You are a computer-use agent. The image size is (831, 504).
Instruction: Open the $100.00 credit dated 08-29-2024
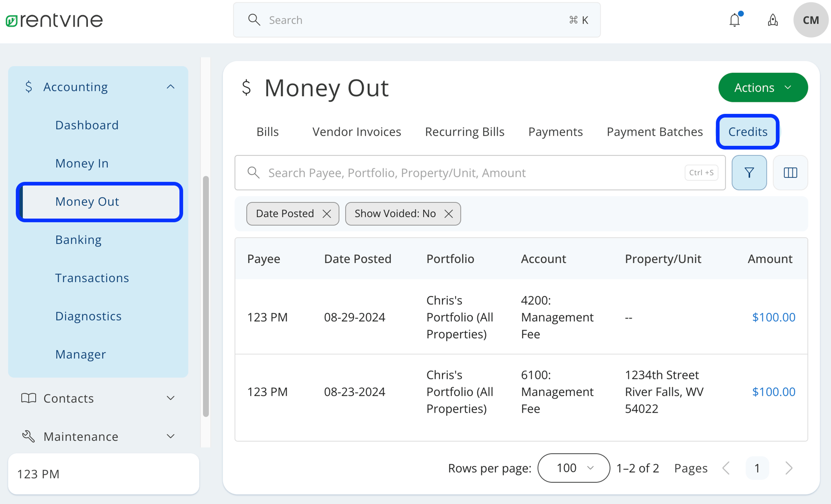[x=773, y=317]
